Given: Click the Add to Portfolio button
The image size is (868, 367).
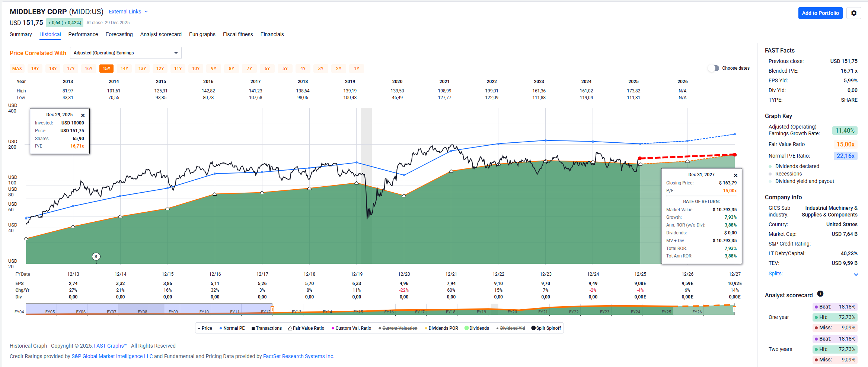Looking at the screenshot, I should click(x=820, y=13).
